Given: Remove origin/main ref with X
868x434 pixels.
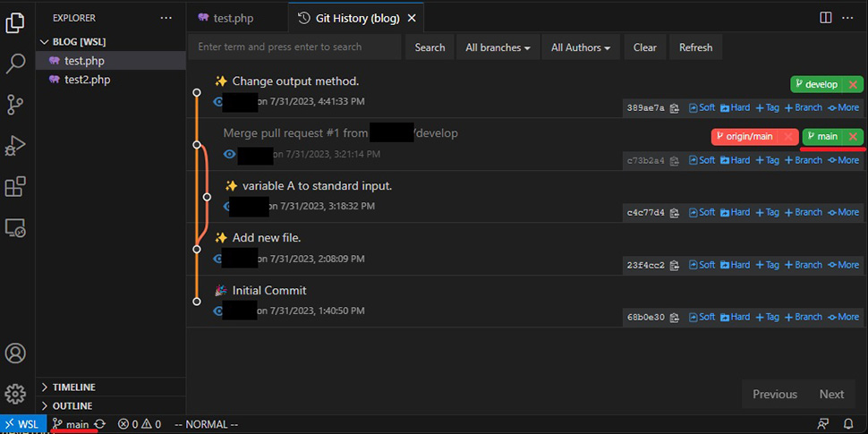Looking at the screenshot, I should [x=787, y=136].
